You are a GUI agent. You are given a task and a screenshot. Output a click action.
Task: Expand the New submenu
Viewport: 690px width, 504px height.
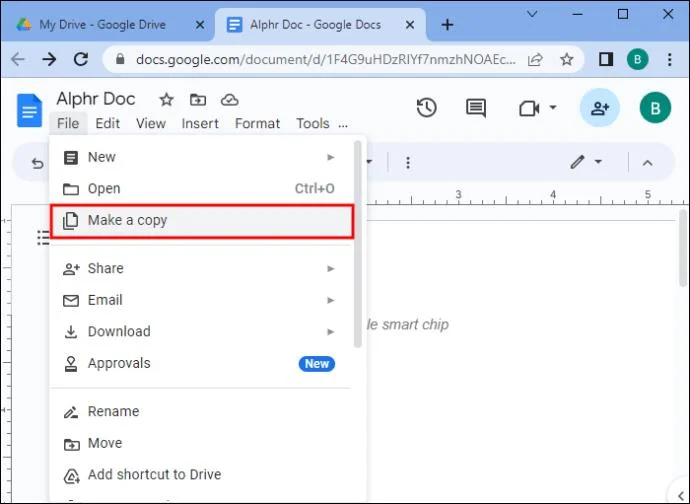(202, 157)
